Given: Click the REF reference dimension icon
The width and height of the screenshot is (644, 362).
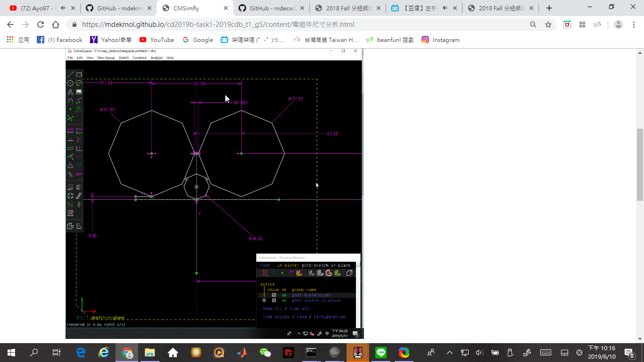Looking at the screenshot, I should click(x=79, y=173).
